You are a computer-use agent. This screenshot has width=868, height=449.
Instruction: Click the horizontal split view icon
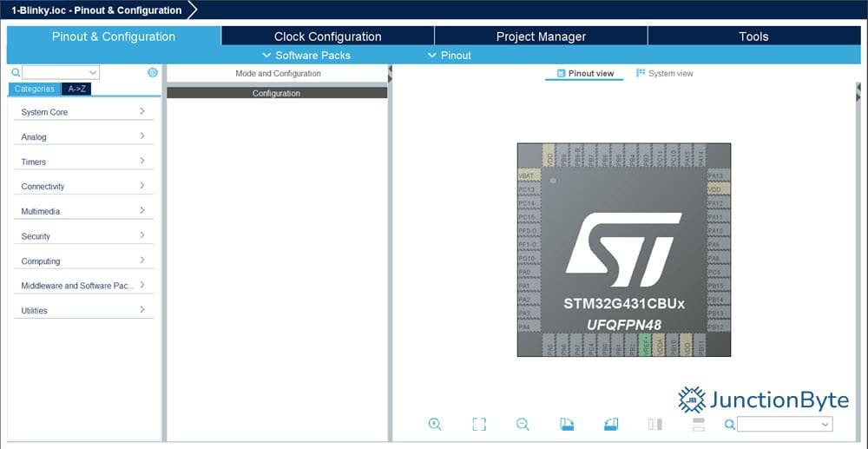(x=699, y=424)
